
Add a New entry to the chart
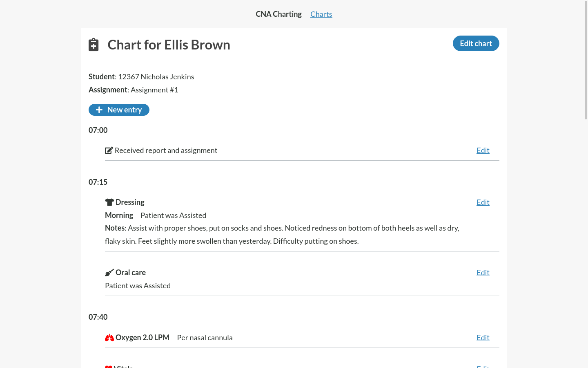click(x=119, y=110)
